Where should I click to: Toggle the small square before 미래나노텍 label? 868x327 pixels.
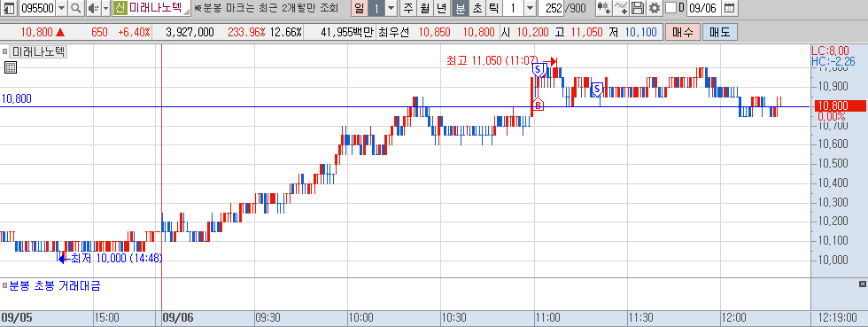(5, 52)
